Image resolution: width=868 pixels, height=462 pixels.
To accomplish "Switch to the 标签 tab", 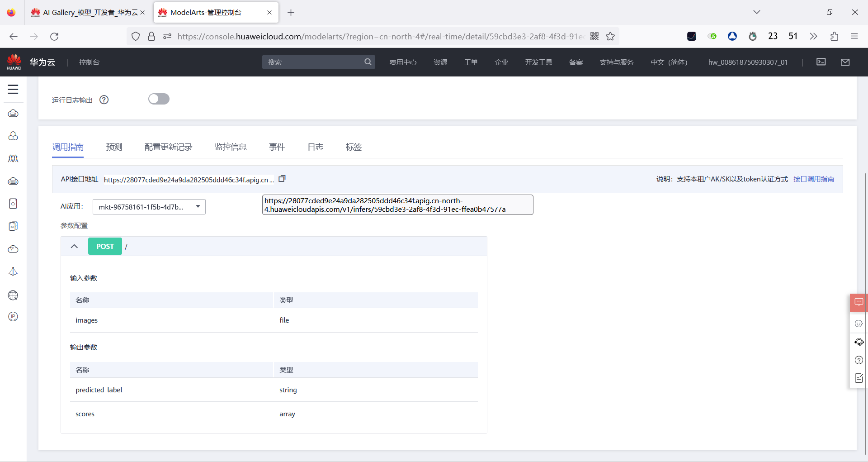I will pos(354,147).
